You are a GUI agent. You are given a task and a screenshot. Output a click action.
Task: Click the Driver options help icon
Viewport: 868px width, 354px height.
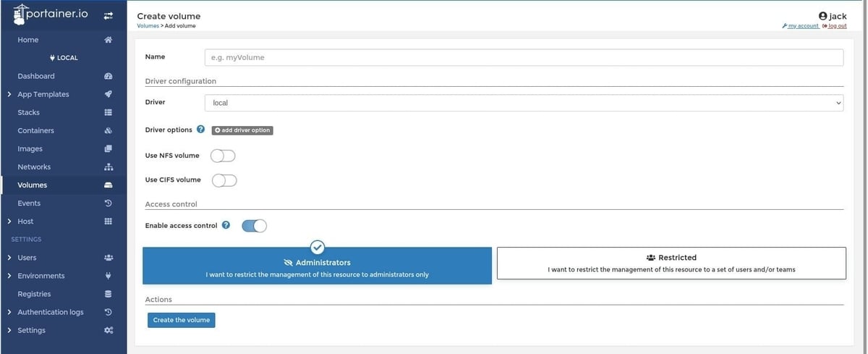coord(201,130)
